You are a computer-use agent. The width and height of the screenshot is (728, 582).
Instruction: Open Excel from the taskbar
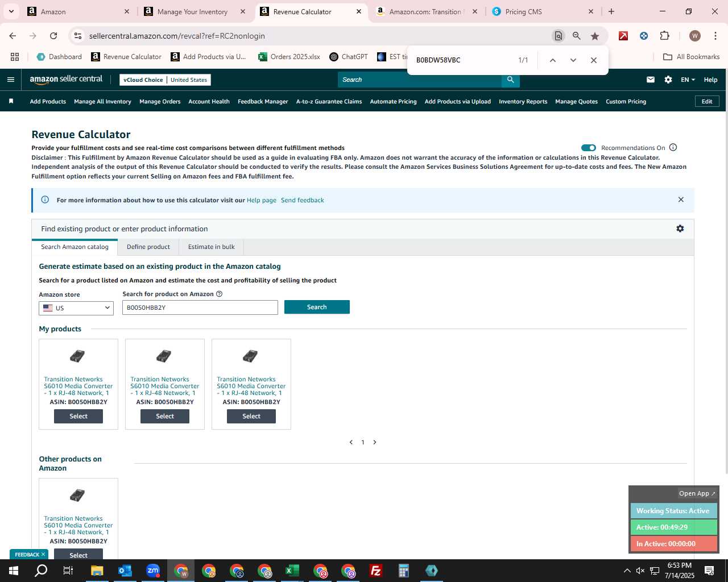(x=292, y=571)
